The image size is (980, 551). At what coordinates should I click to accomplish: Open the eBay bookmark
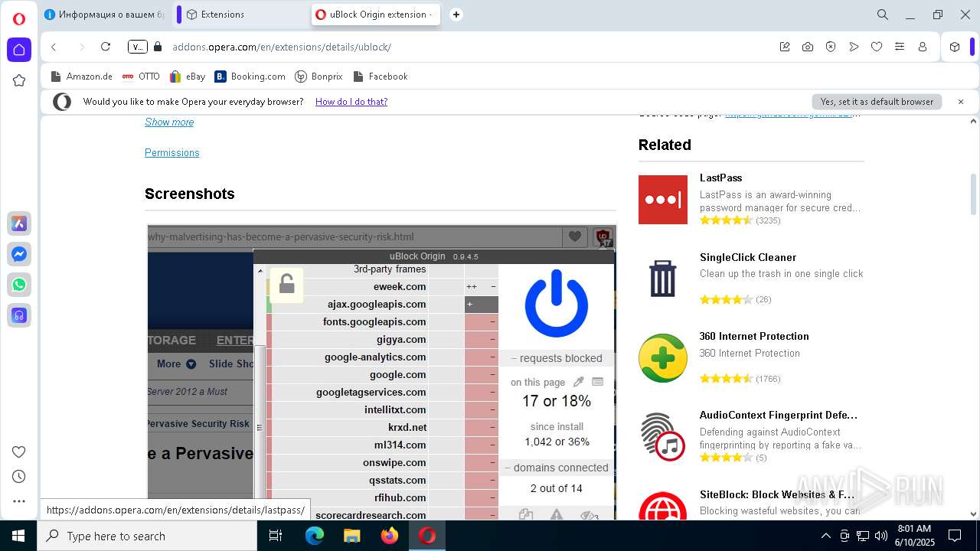[188, 77]
